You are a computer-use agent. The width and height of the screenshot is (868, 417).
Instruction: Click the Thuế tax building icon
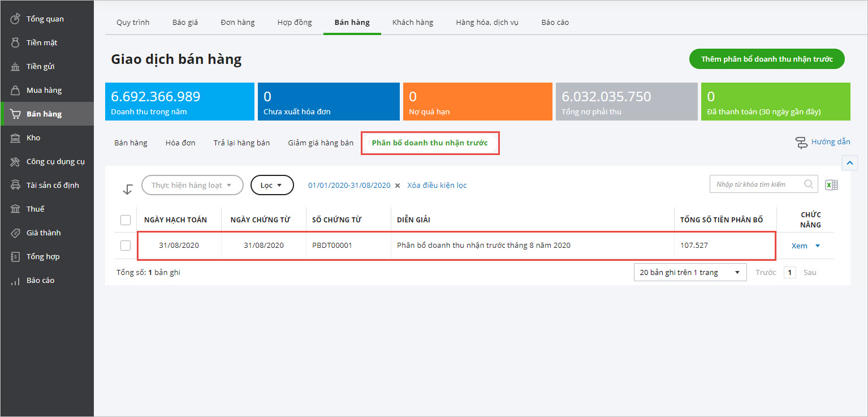click(15, 209)
